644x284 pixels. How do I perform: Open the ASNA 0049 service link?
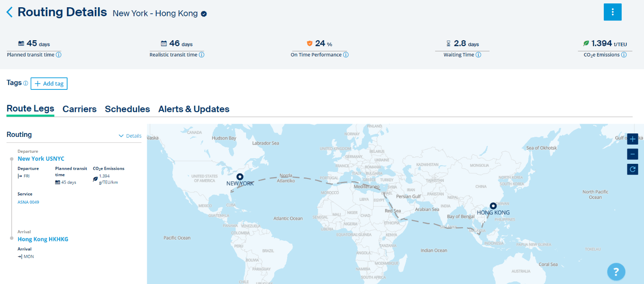pos(28,202)
